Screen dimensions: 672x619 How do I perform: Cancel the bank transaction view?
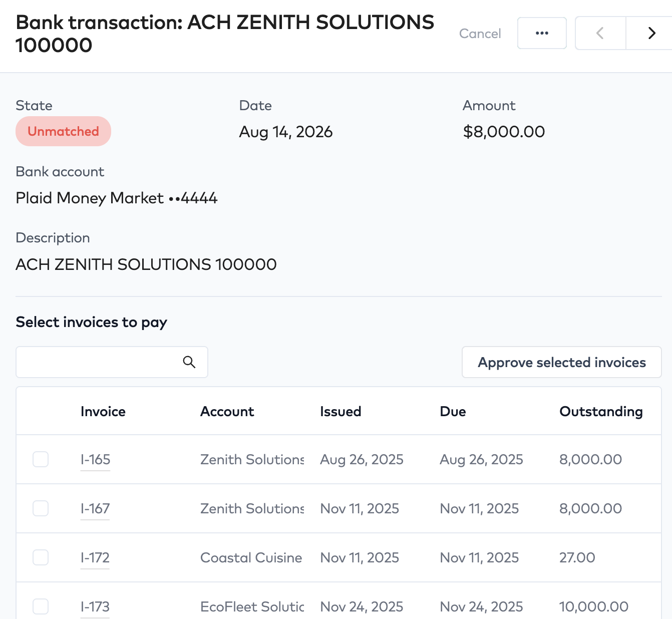click(480, 34)
